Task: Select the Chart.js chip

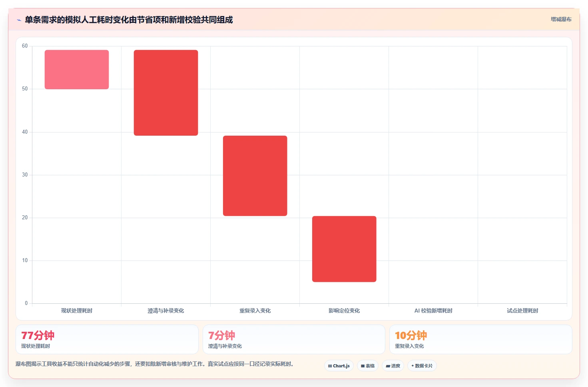Action: click(339, 366)
